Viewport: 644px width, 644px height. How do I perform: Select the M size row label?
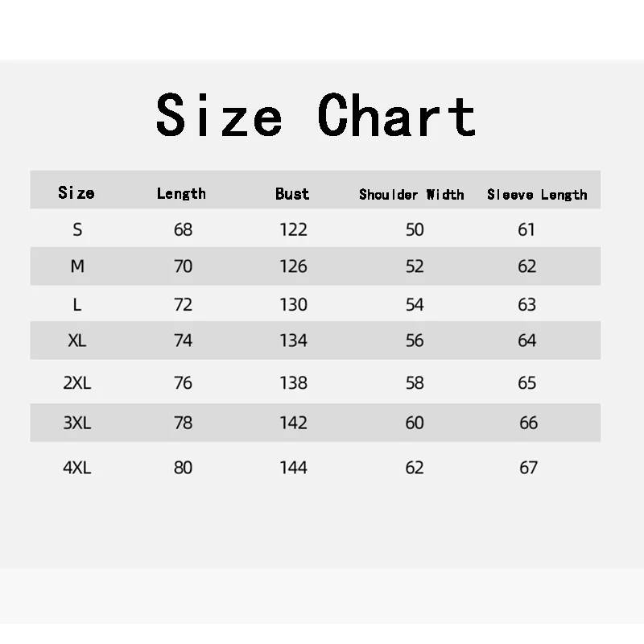[77, 266]
